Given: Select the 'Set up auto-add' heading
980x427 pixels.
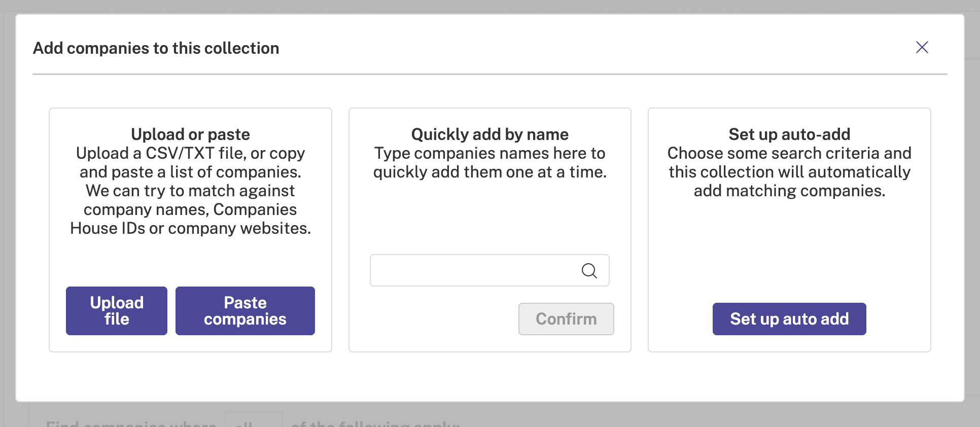Looking at the screenshot, I should pyautogui.click(x=789, y=134).
